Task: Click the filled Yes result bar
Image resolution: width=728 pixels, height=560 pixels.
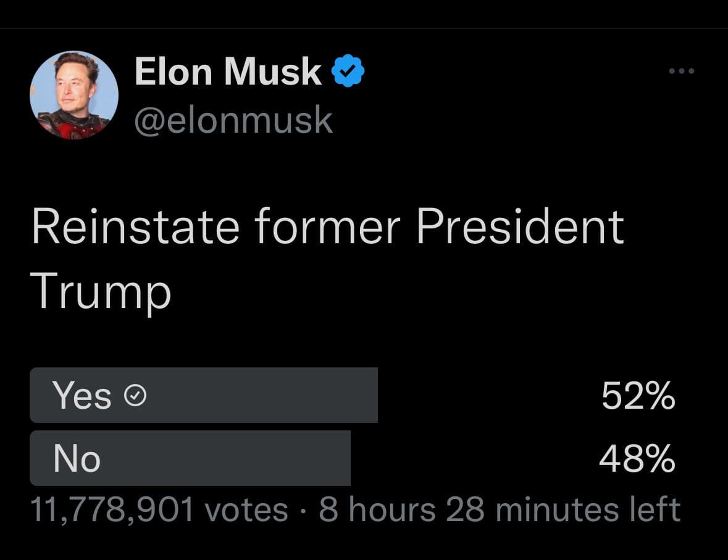Action: click(204, 395)
